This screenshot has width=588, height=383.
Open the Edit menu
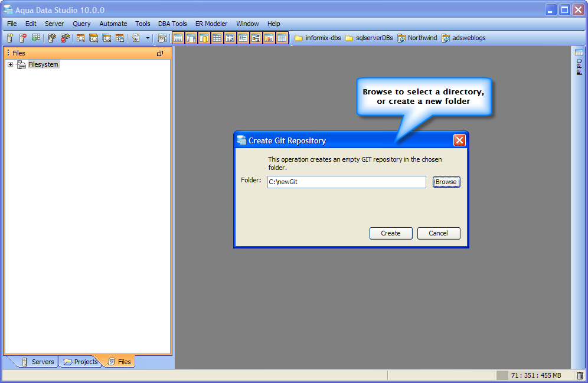click(31, 24)
